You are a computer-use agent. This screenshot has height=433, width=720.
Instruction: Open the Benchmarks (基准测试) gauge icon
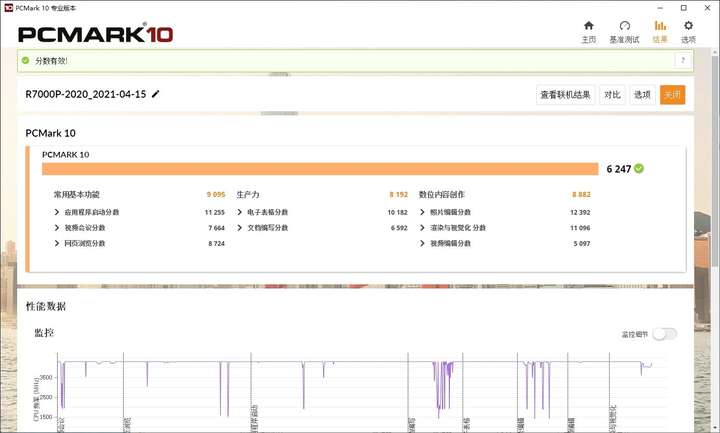click(624, 26)
